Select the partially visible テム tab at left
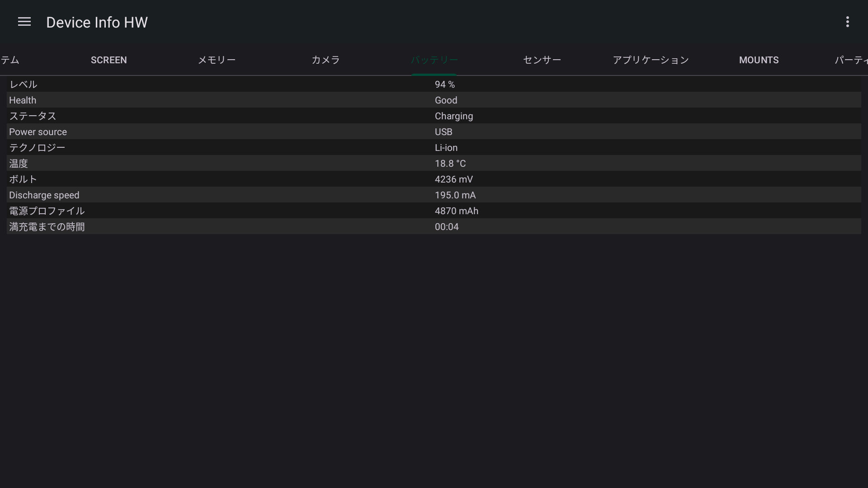Screen dimensions: 868x488 (x=10, y=60)
